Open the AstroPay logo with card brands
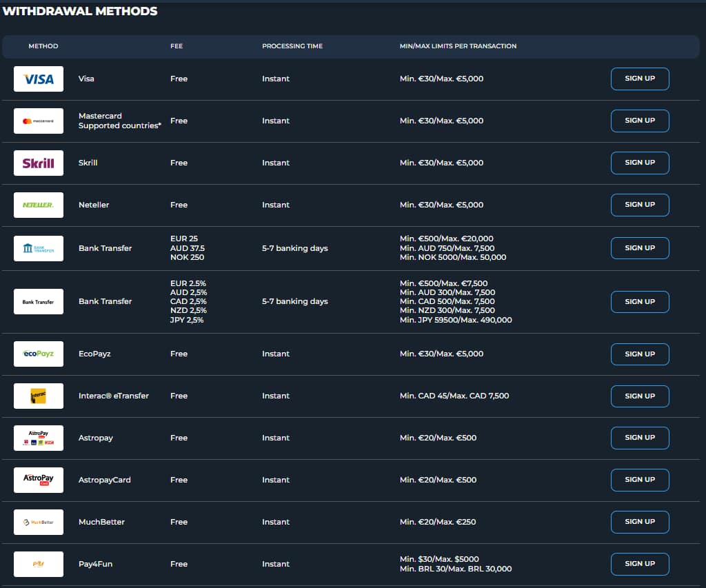Viewport: 706px width, 588px height. pyautogui.click(x=39, y=438)
